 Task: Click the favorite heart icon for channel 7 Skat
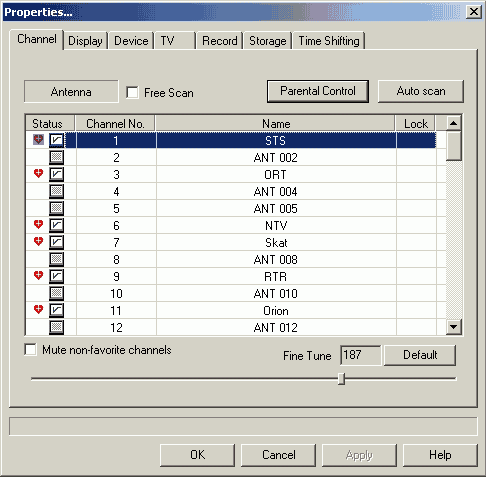pos(38,241)
